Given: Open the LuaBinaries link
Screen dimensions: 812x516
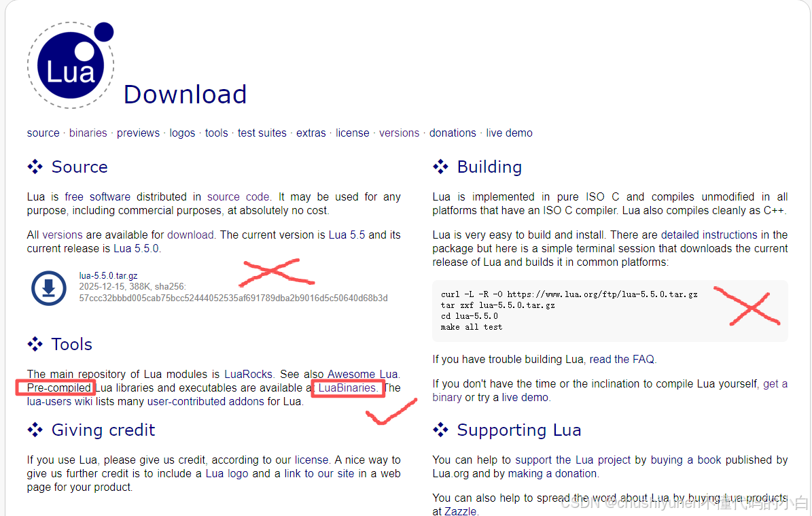Looking at the screenshot, I should pyautogui.click(x=347, y=388).
